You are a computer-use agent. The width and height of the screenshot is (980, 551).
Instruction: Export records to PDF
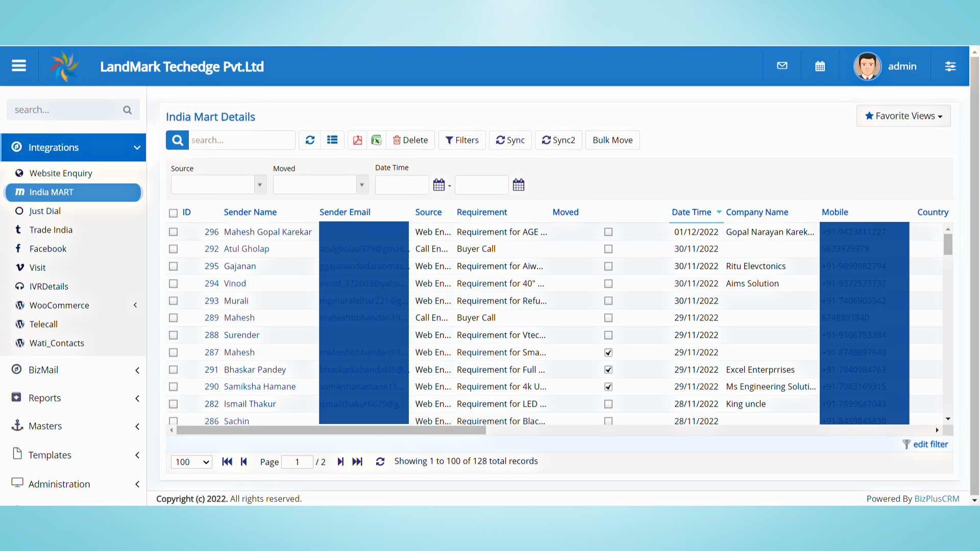pyautogui.click(x=357, y=140)
